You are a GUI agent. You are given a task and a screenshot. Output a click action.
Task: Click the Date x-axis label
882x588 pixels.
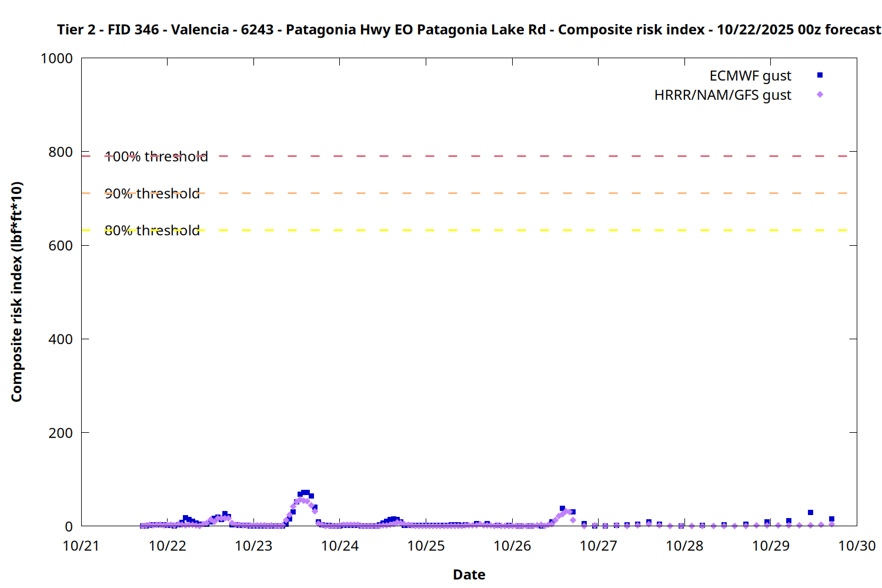click(469, 574)
